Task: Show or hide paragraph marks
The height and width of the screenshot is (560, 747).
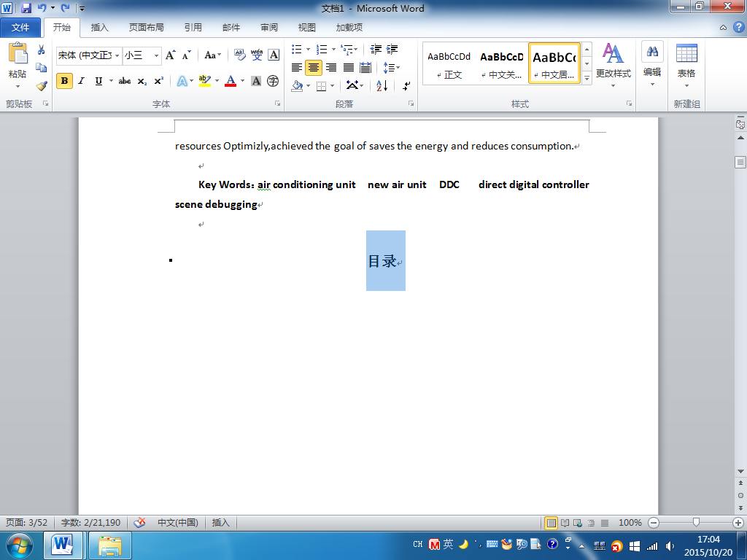Action: [x=406, y=86]
